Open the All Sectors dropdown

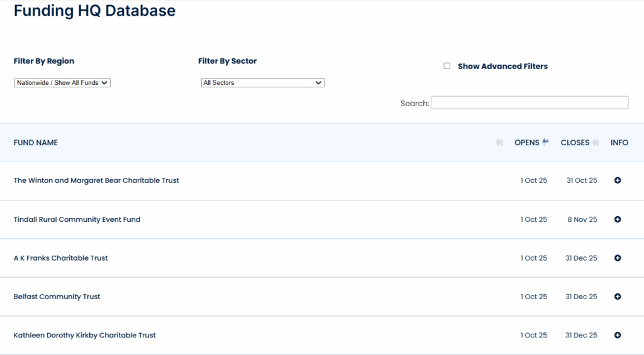(x=262, y=83)
